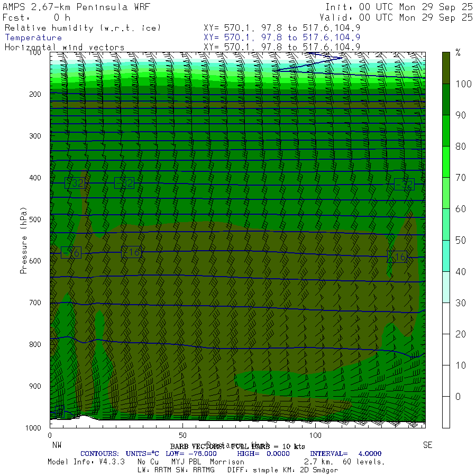Select the 'Relative humidity (w.r.t. ice)' legend label
Image resolution: width=476 pixels, height=476 pixels.
[x=83, y=28]
